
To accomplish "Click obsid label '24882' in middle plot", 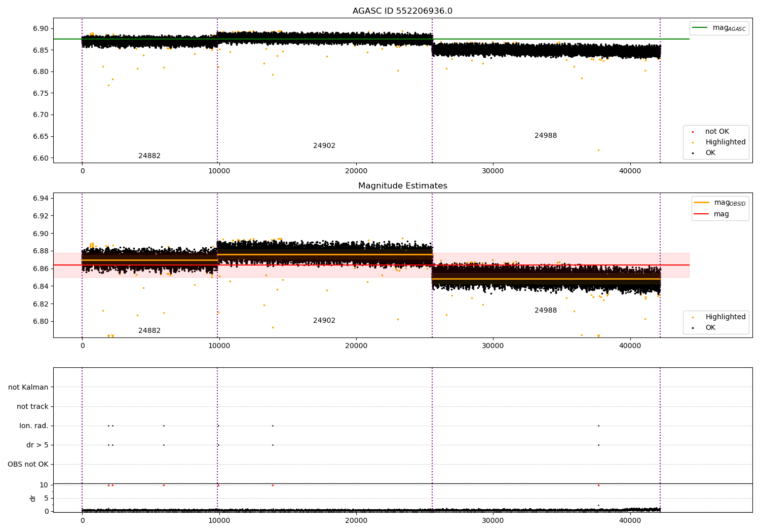I will pyautogui.click(x=149, y=331).
